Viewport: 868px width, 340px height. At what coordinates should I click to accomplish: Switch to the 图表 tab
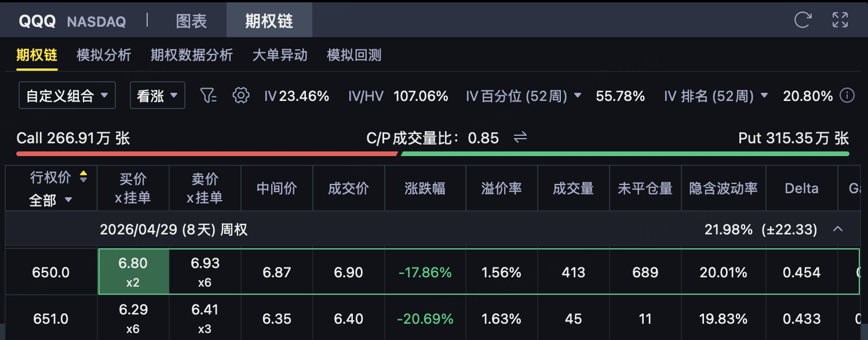[191, 21]
